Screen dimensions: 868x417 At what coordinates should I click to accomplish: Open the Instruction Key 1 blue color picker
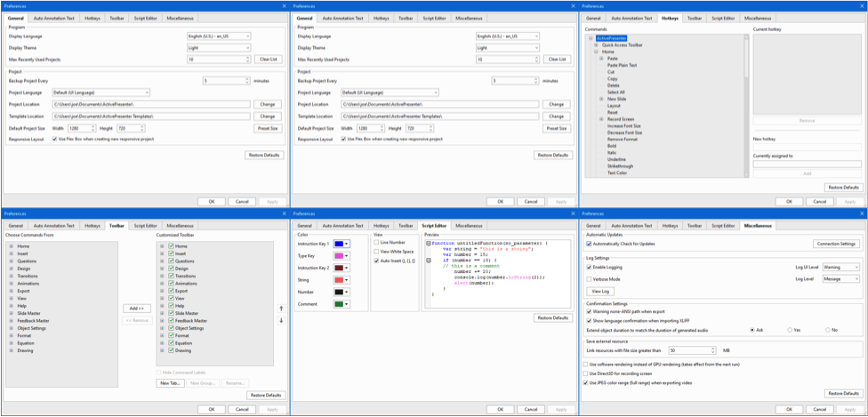342,244
